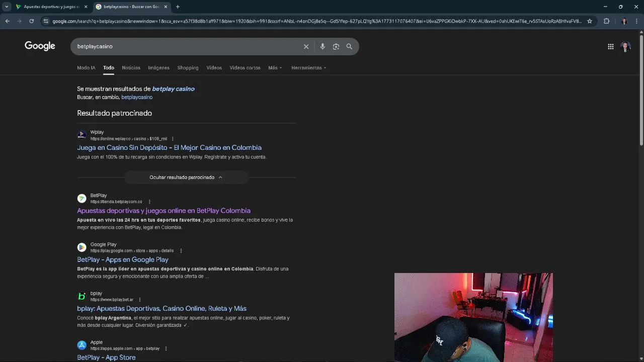Switch to Shopping tab
This screenshot has height=362, width=644.
click(x=188, y=67)
